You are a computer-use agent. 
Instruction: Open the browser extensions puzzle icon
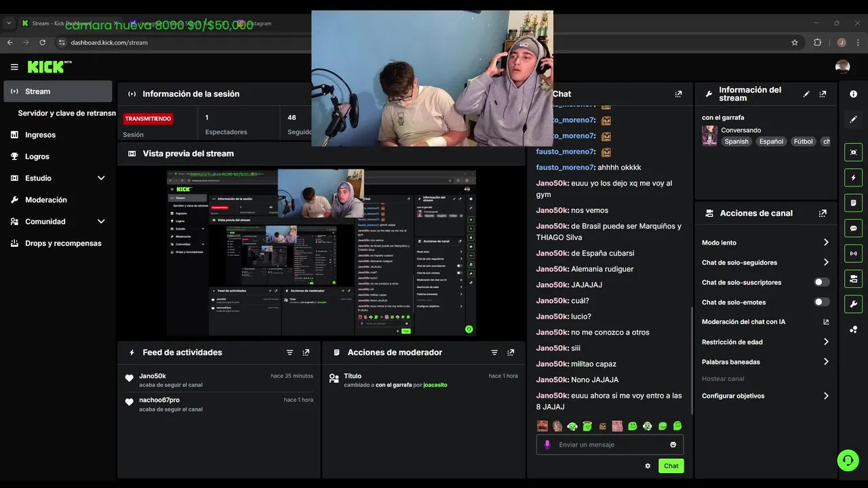click(x=817, y=42)
